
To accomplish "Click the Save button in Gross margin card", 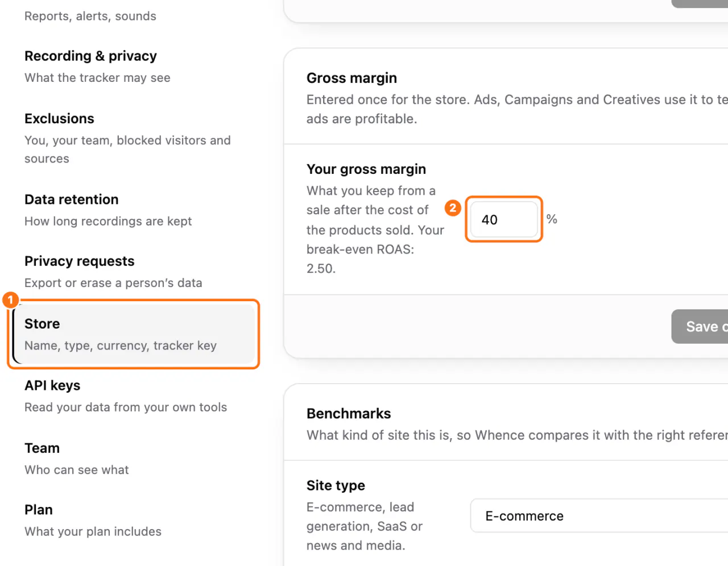I will click(700, 327).
